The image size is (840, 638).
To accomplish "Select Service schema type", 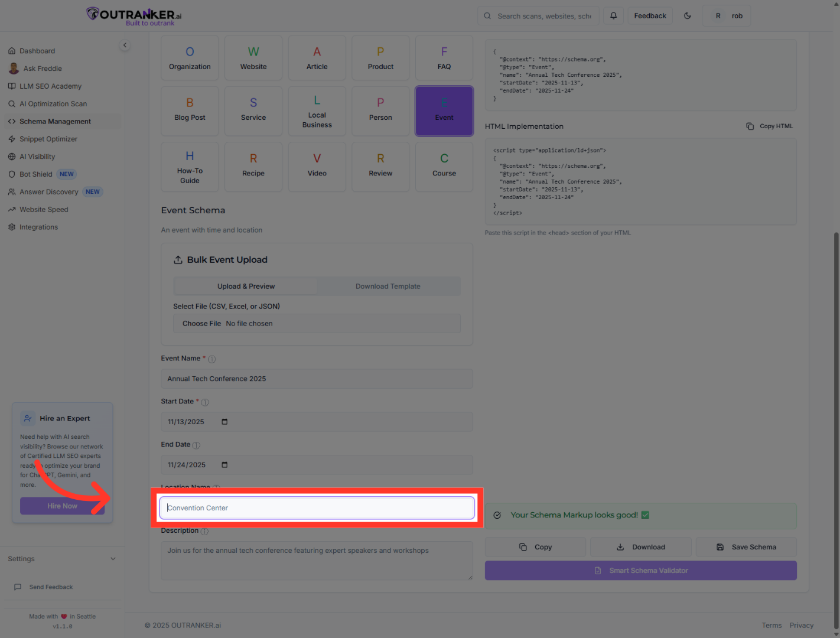I will pyautogui.click(x=253, y=111).
